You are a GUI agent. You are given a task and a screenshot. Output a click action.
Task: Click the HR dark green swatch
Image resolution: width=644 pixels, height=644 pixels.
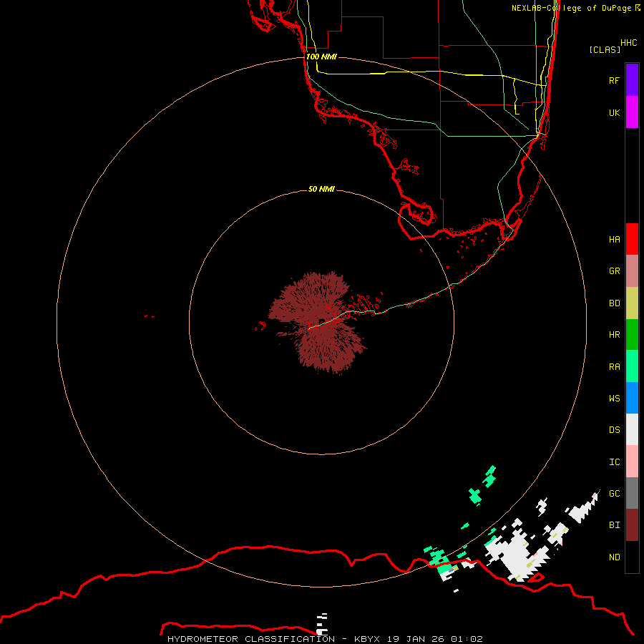632,335
